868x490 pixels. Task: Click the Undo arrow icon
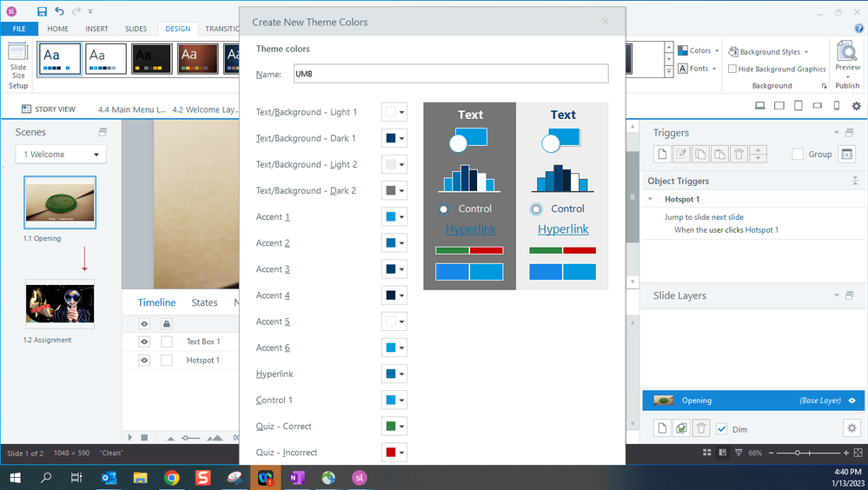pos(59,11)
